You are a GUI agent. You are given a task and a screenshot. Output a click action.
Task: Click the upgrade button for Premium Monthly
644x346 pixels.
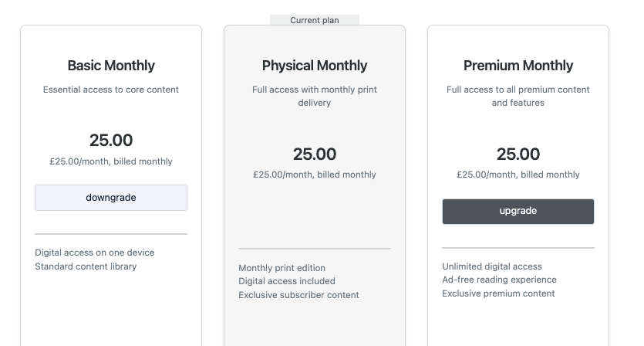click(518, 212)
